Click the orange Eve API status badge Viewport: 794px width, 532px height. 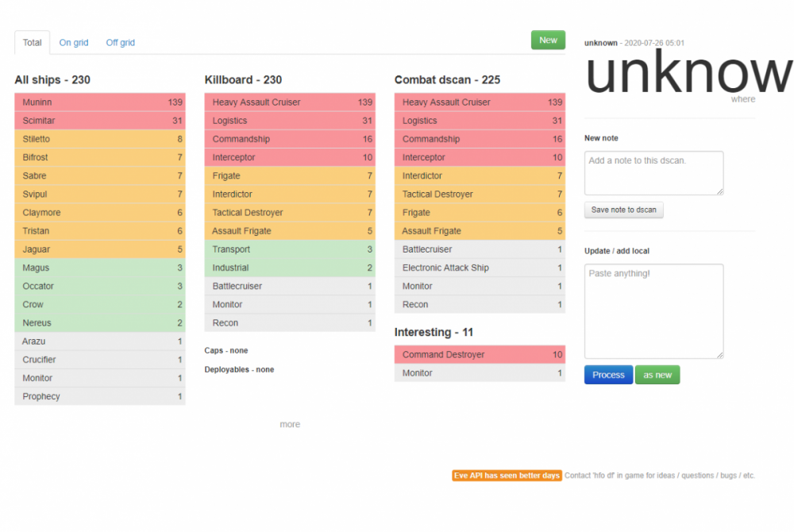click(507, 476)
